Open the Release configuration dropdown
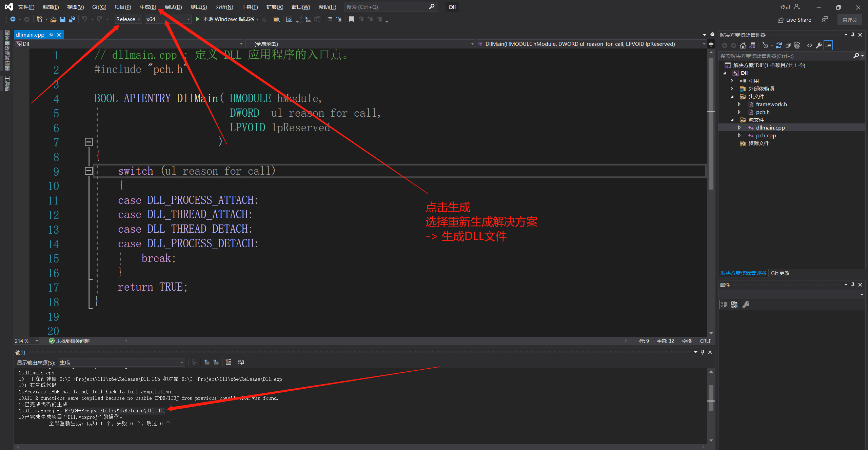Viewport: 868px width, 450px height. [128, 19]
